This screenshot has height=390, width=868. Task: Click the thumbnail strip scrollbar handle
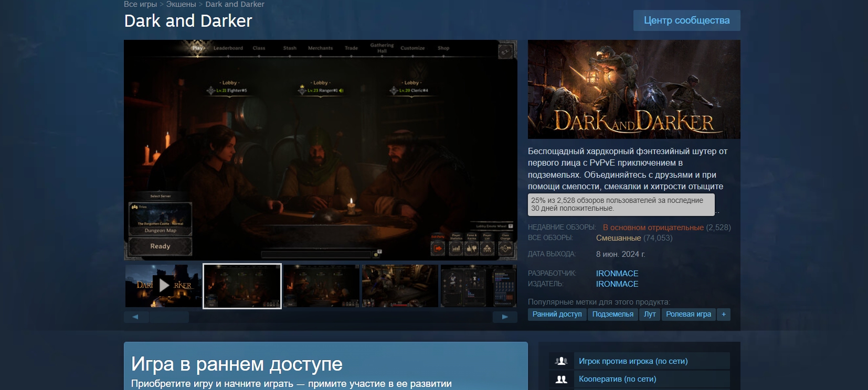(169, 317)
